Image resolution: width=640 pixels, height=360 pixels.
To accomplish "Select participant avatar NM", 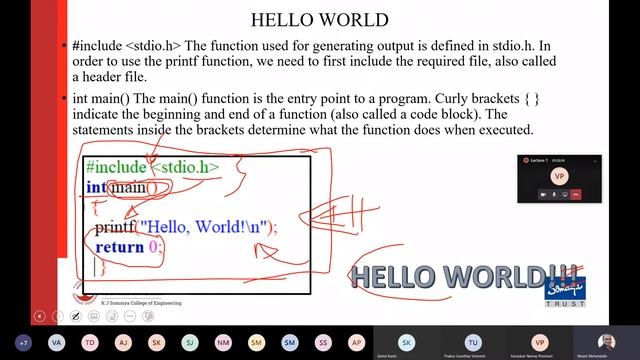I will tap(223, 343).
